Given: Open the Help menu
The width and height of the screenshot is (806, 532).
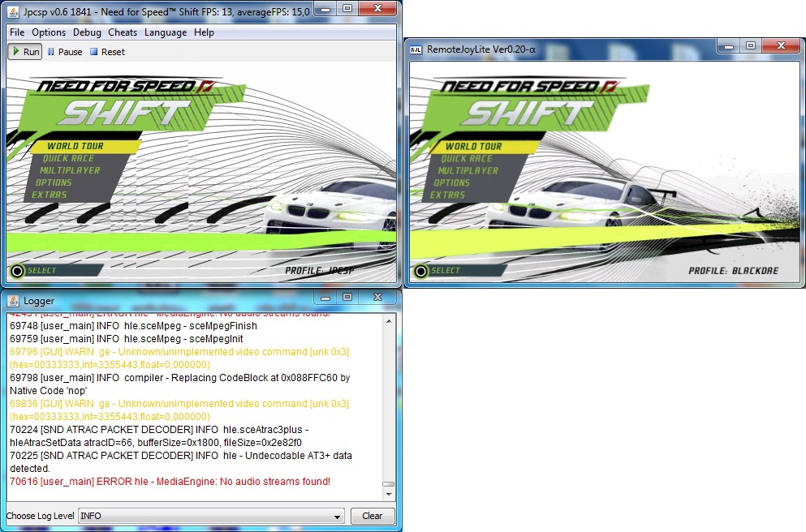Looking at the screenshot, I should click(204, 32).
